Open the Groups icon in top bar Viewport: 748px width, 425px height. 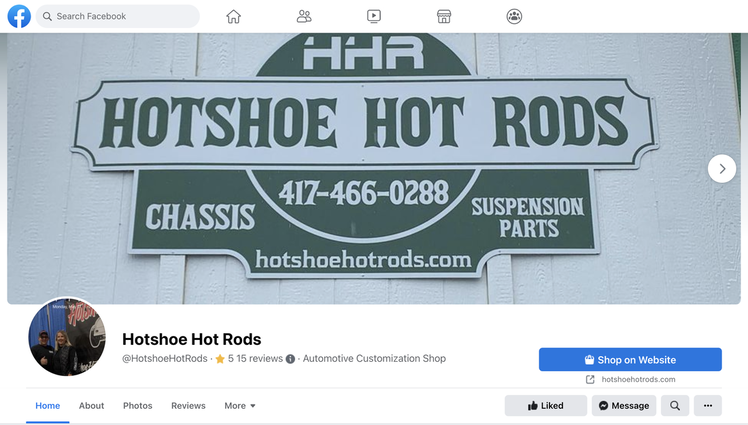[x=514, y=16]
